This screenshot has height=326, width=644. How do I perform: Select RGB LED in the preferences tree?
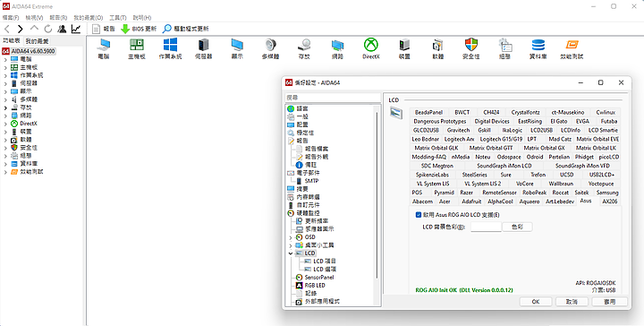(315, 286)
